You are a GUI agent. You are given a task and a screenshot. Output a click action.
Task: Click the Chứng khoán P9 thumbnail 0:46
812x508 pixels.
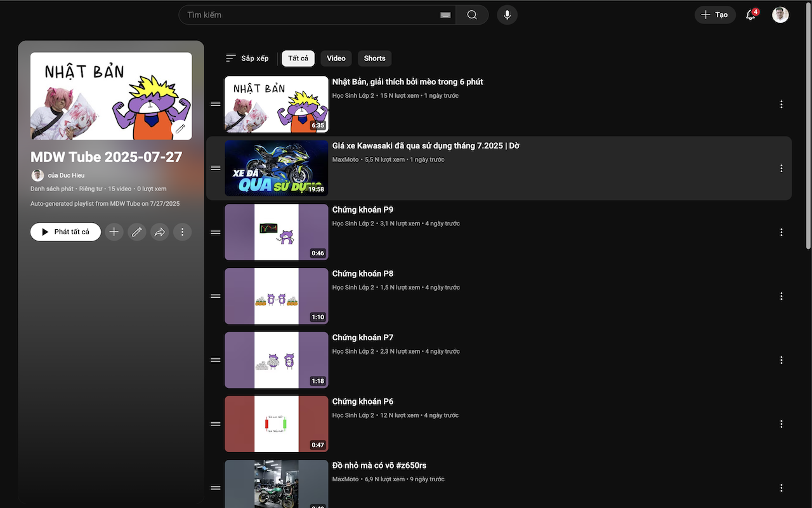pos(277,232)
